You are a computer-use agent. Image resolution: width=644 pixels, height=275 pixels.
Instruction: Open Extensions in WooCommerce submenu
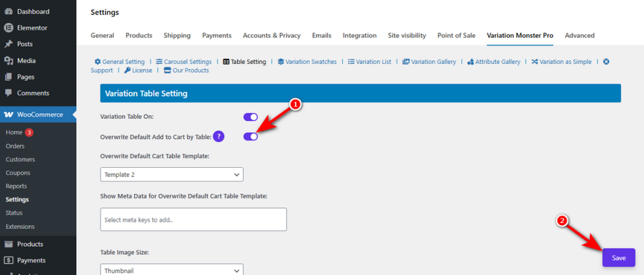20,226
